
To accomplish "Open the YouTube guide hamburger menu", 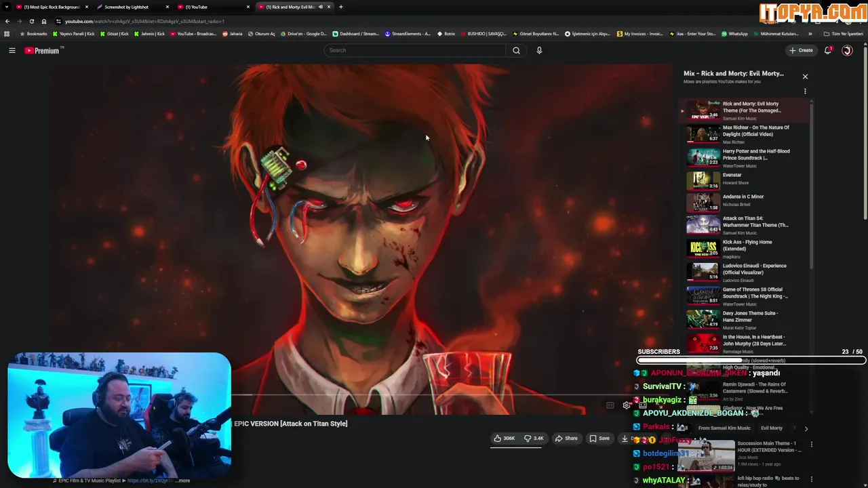I will (x=12, y=50).
